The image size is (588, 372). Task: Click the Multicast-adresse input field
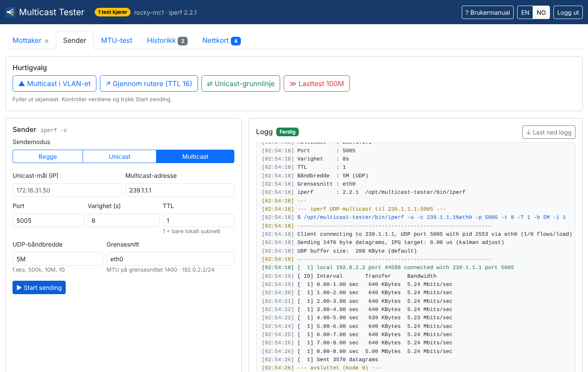[180, 190]
